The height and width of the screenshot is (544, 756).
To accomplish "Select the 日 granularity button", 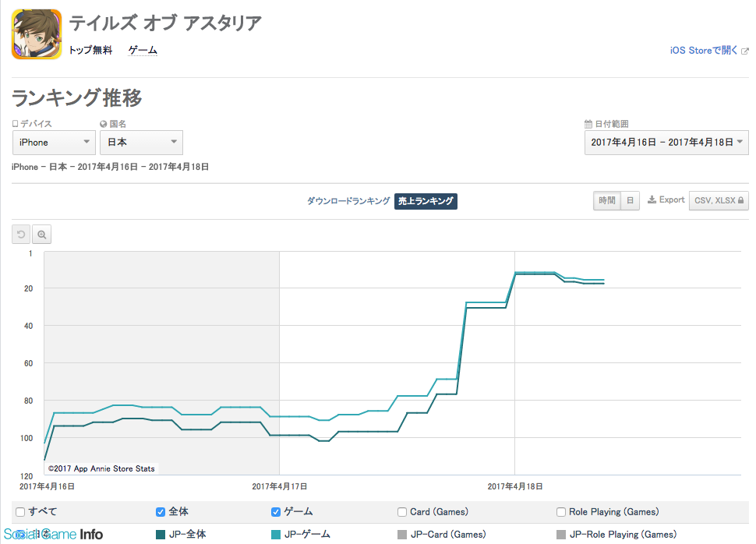I will [631, 200].
